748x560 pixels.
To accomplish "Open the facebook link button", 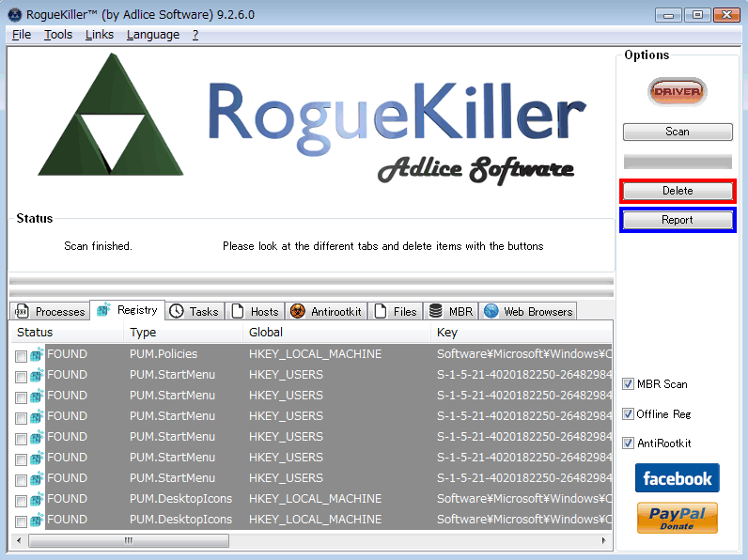I will [x=677, y=478].
